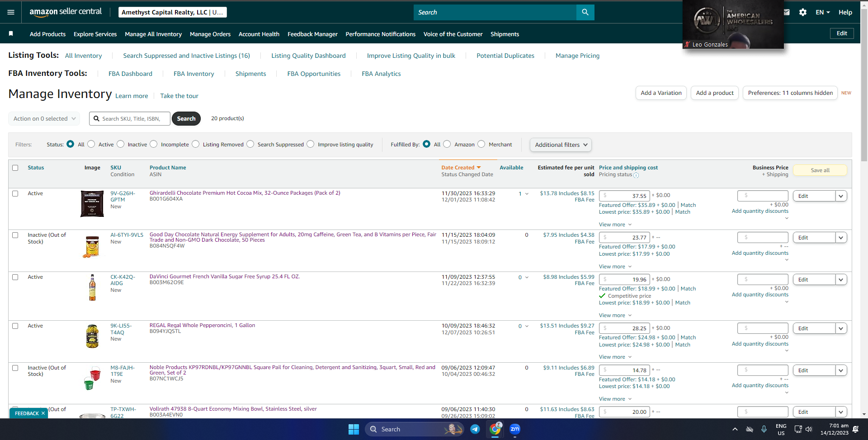Open Add Products menu
Screen dimensions: 868x440
pos(47,34)
